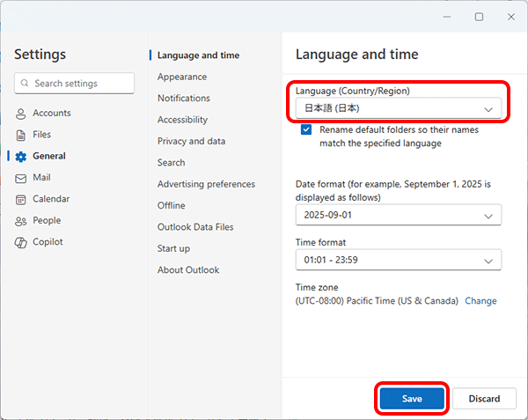This screenshot has width=528, height=420.
Task: Click the Change time zone link
Action: click(x=480, y=300)
